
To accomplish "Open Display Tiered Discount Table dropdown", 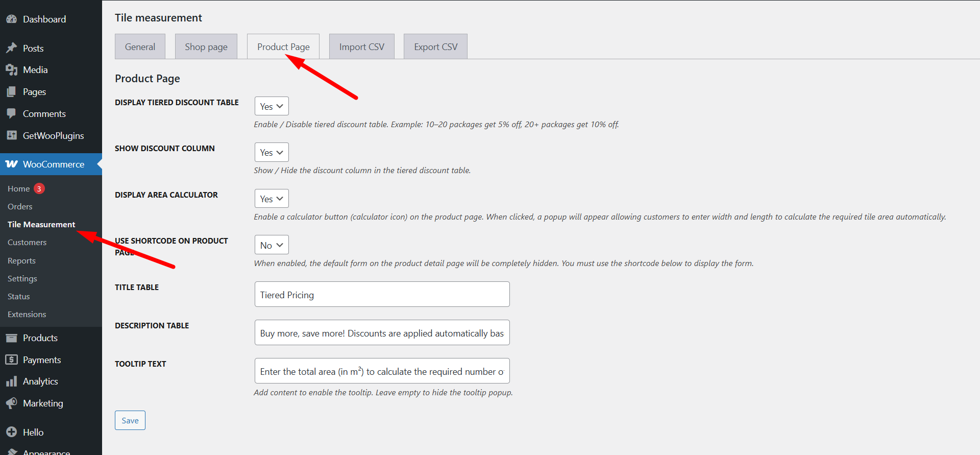I will coord(272,106).
